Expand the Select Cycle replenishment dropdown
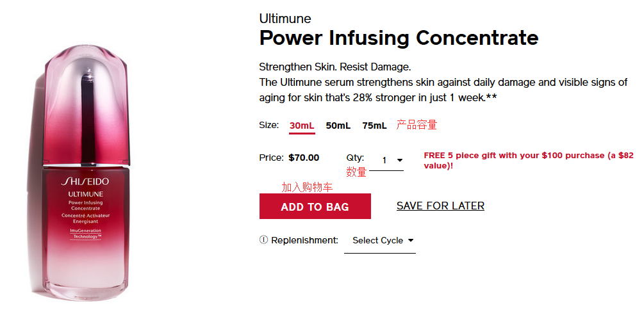The width and height of the screenshot is (644, 317). (379, 241)
